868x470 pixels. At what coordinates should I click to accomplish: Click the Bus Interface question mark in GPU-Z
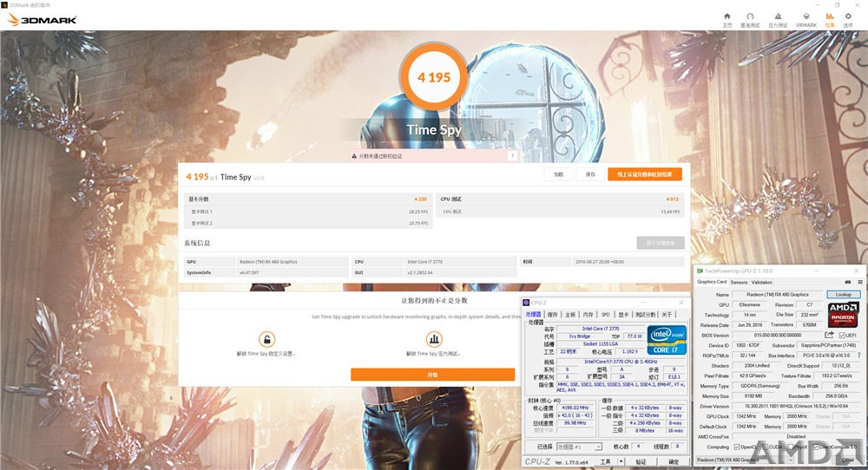coord(859,356)
